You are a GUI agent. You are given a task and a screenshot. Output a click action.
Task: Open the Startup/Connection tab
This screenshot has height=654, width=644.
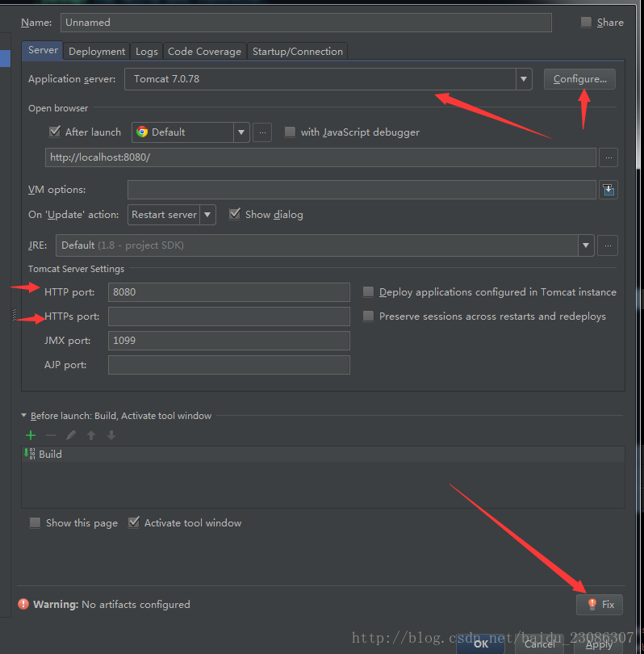[x=297, y=52]
